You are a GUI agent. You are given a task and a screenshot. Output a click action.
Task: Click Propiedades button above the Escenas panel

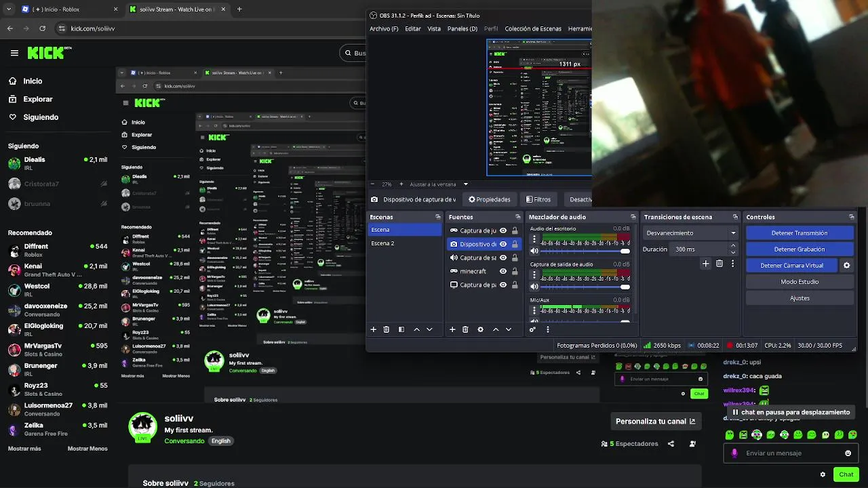point(489,199)
